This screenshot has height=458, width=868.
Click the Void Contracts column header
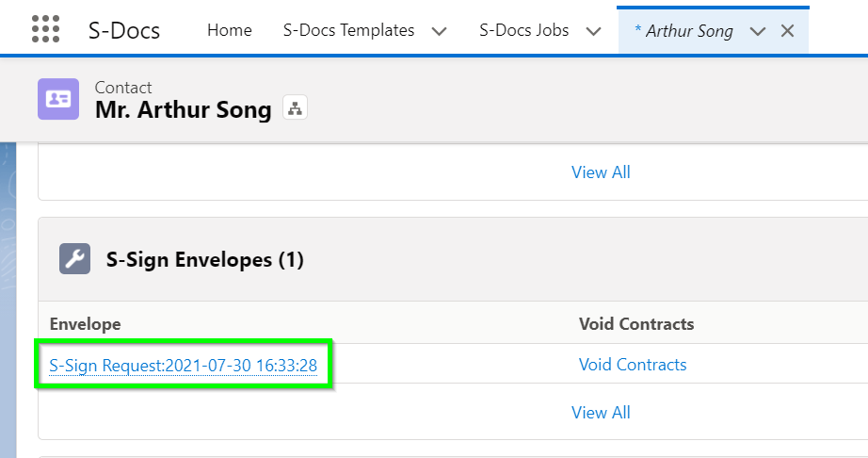tap(636, 324)
